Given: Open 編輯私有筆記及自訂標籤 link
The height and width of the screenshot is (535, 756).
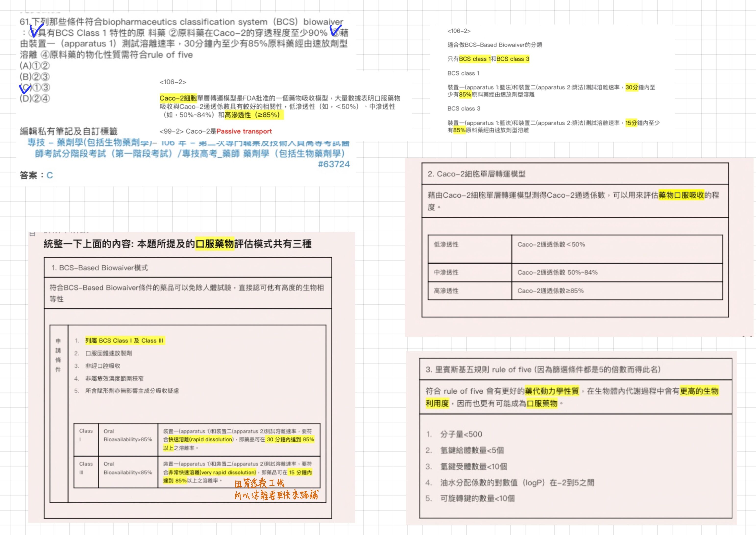Looking at the screenshot, I should coord(69,131).
